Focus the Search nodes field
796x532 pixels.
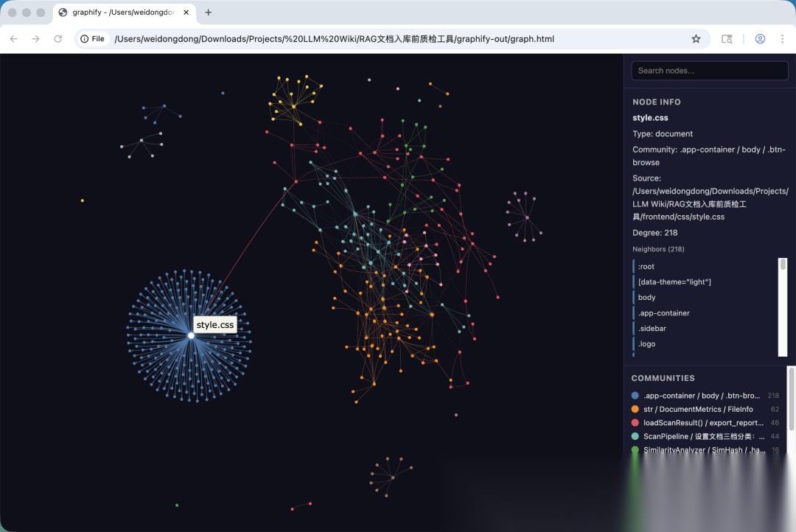pyautogui.click(x=709, y=71)
